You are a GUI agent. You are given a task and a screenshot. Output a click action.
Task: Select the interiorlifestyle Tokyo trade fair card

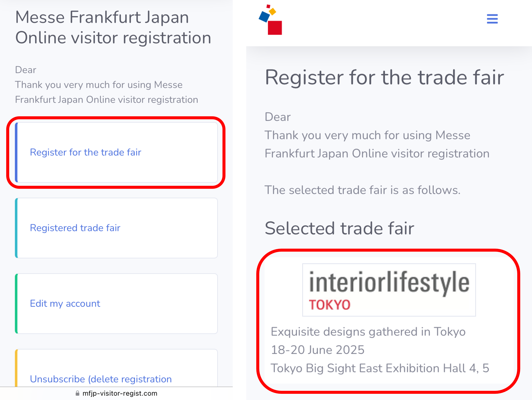[389, 321]
